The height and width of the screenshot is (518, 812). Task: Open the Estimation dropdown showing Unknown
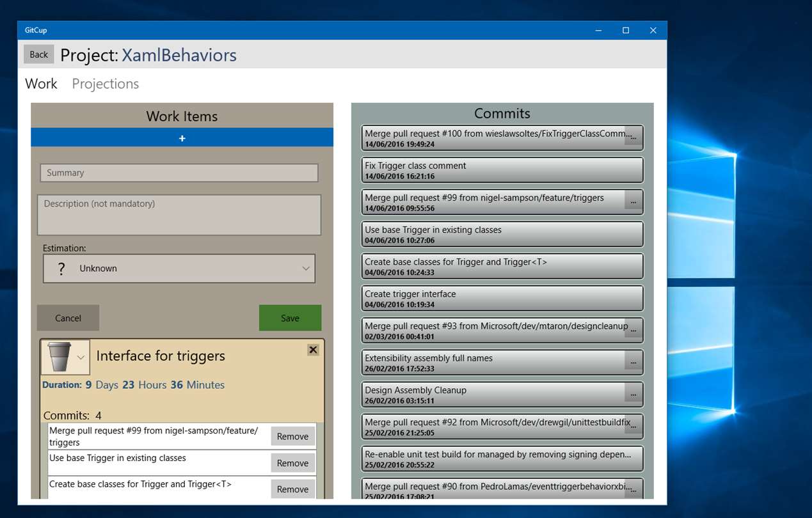point(179,269)
